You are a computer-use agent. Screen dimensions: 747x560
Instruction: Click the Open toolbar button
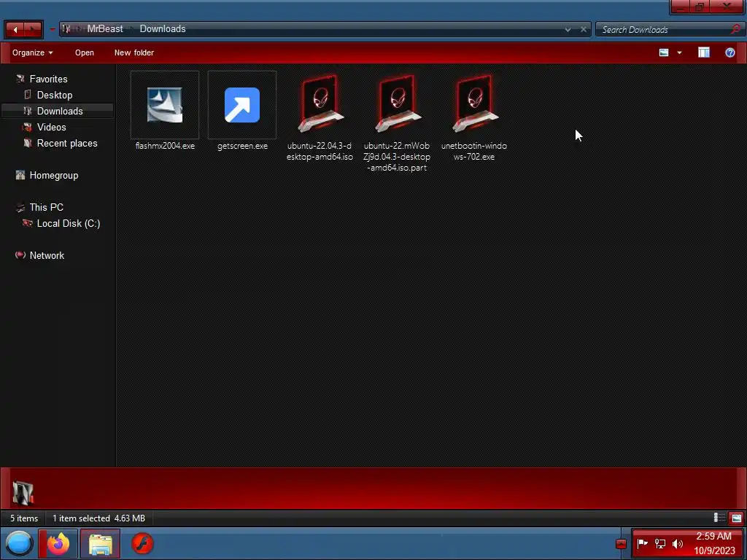[85, 52]
